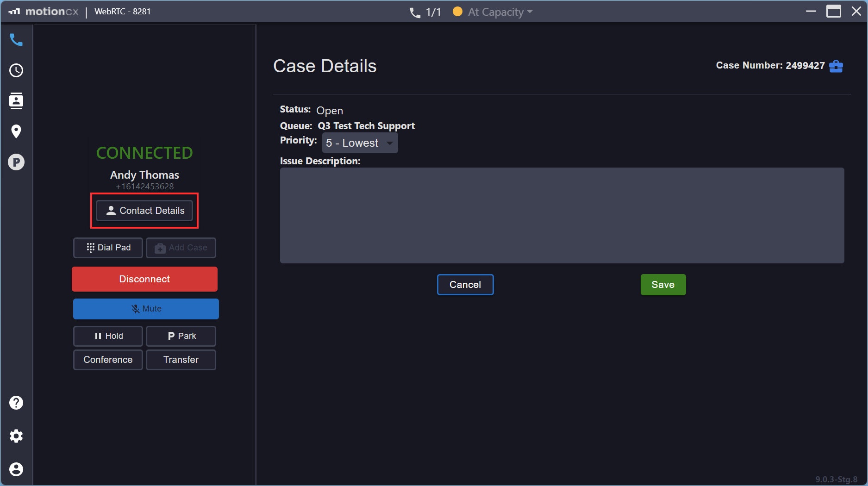868x486 pixels.
Task: Disconnect the current call
Action: coord(144,279)
